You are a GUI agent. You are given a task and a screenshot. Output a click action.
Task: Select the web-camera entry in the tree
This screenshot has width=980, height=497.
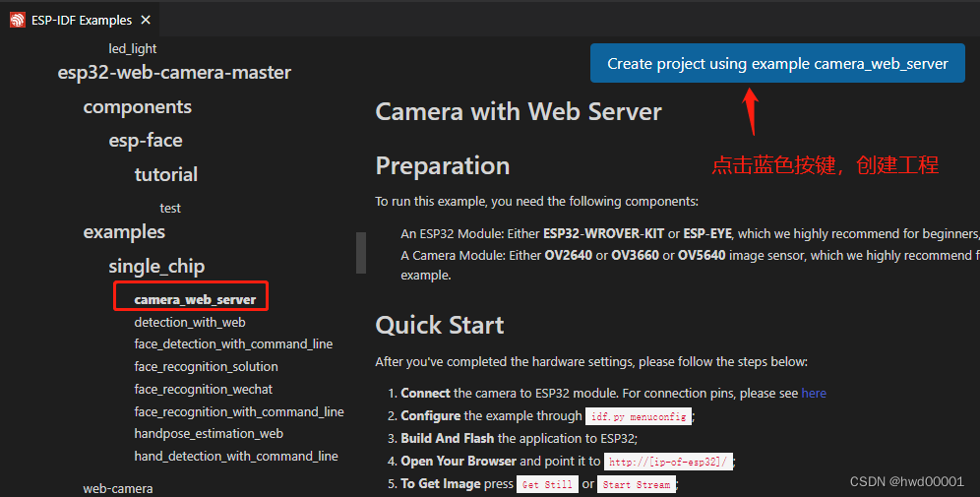tap(118, 489)
